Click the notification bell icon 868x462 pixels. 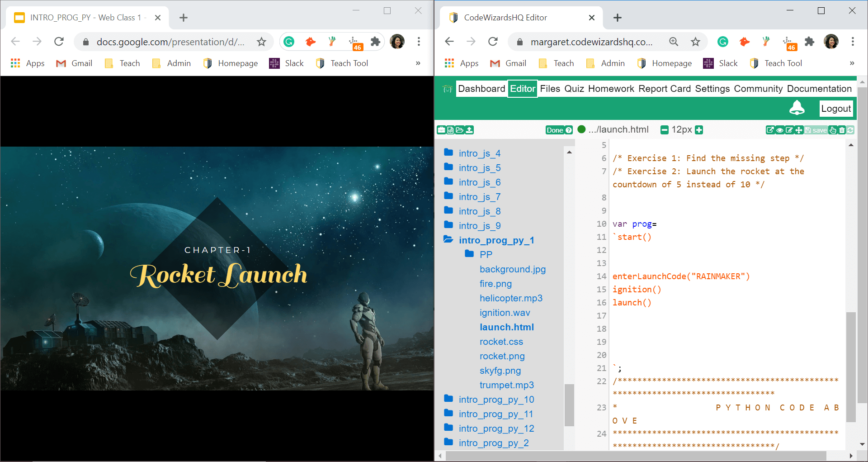tap(797, 108)
